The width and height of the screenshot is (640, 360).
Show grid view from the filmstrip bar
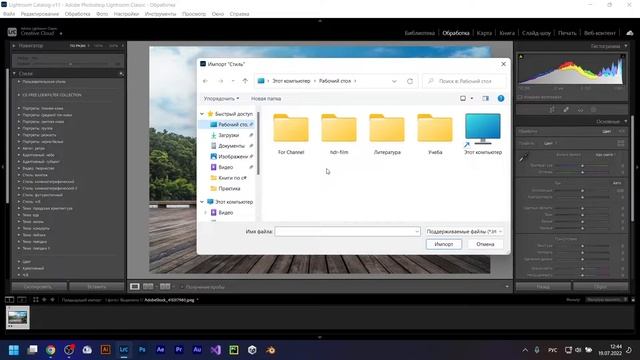pos(36,300)
